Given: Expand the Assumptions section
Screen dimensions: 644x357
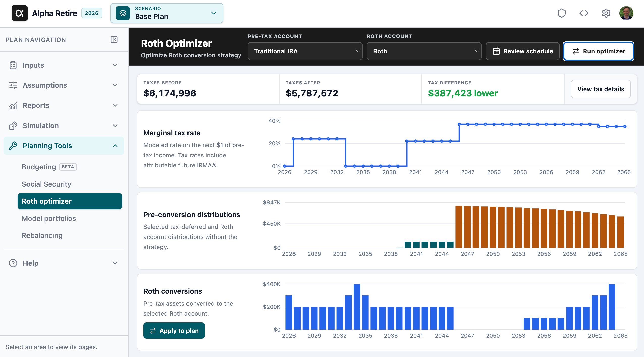Looking at the screenshot, I should click(64, 85).
